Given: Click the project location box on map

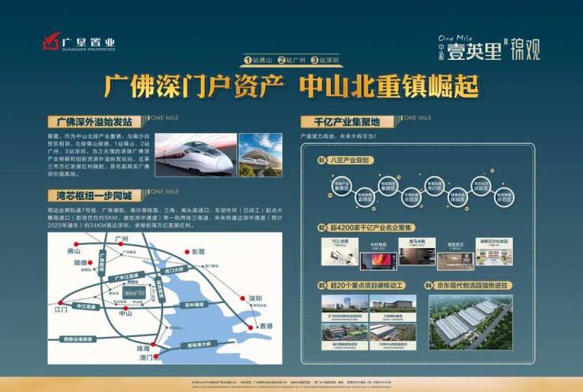Looking at the screenshot, I should pyautogui.click(x=134, y=292).
